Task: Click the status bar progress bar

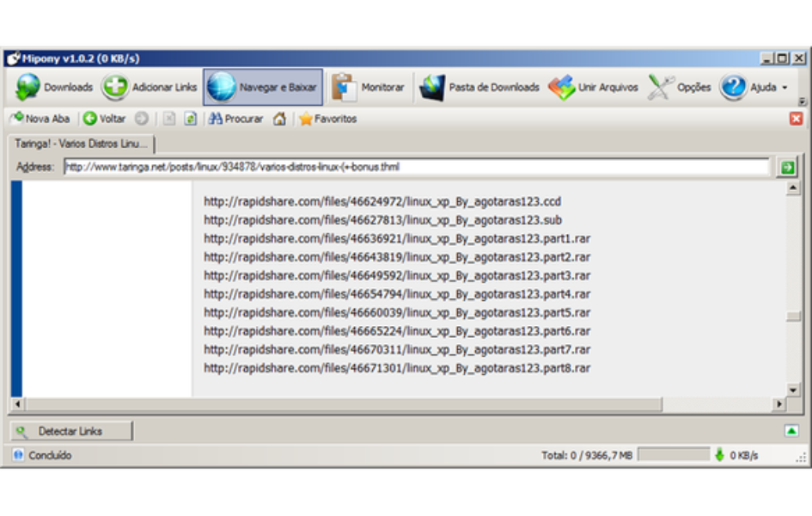Action: click(x=674, y=455)
